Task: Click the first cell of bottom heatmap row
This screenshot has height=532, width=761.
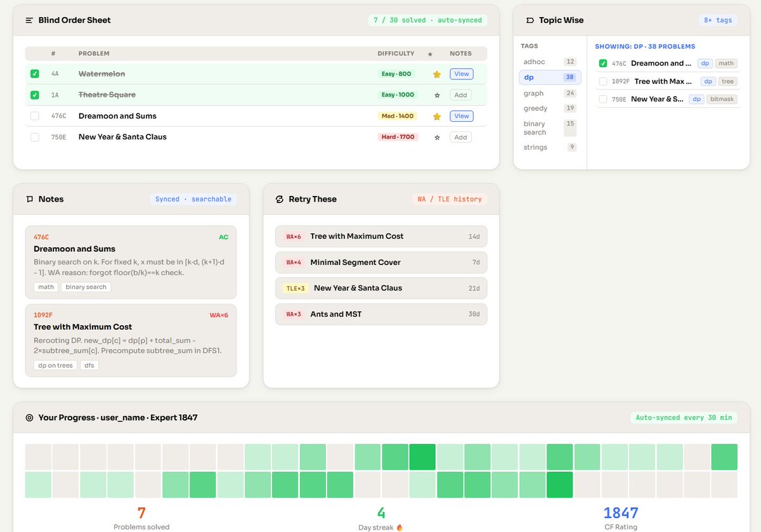Action: pos(38,485)
